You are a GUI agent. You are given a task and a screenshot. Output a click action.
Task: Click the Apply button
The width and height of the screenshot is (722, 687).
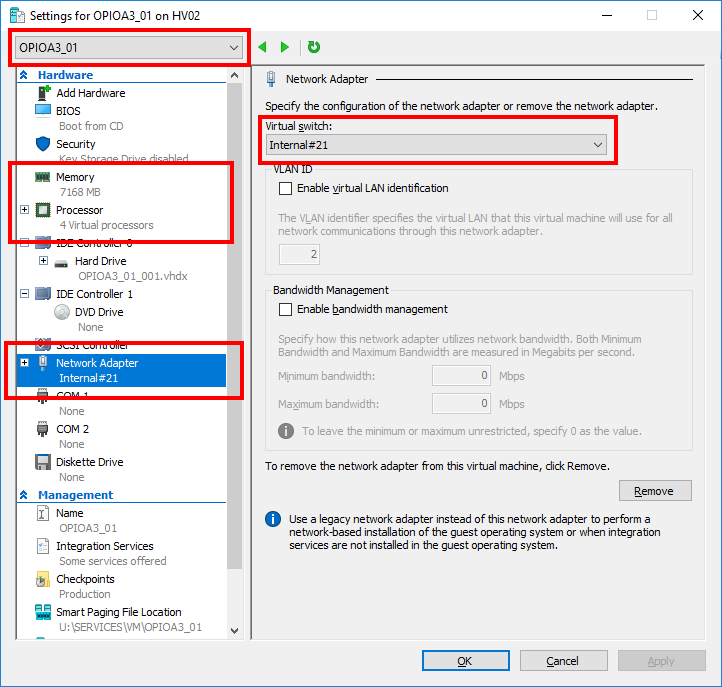pos(661,661)
